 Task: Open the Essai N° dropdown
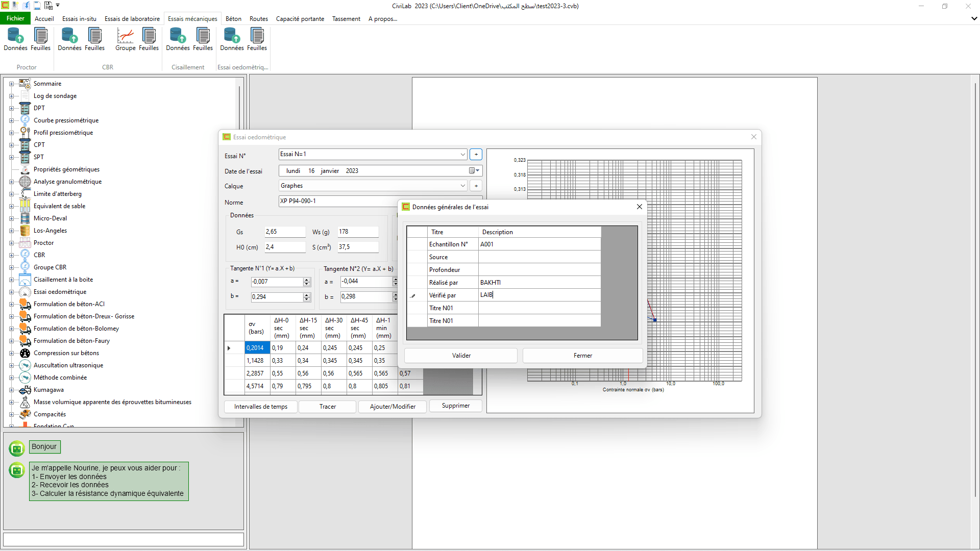click(x=462, y=154)
